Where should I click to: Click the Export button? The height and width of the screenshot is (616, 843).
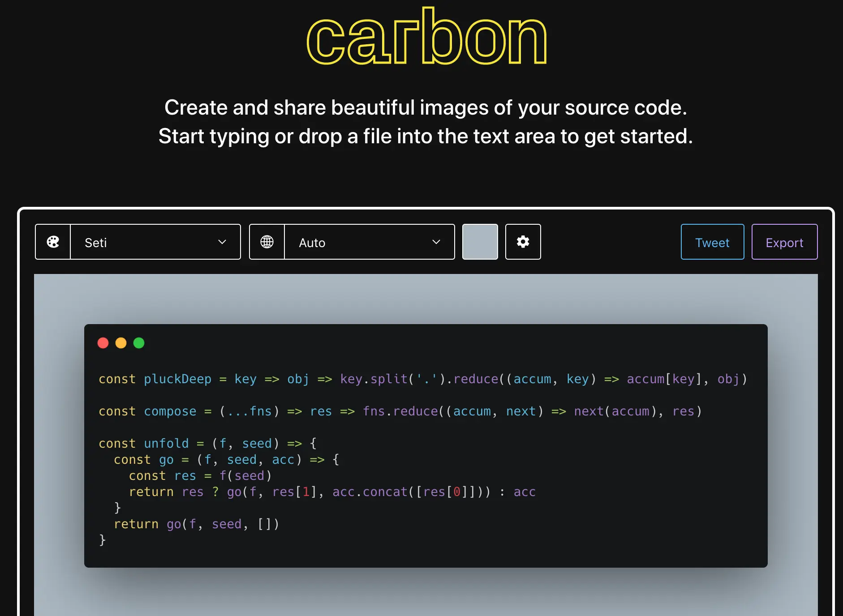784,242
